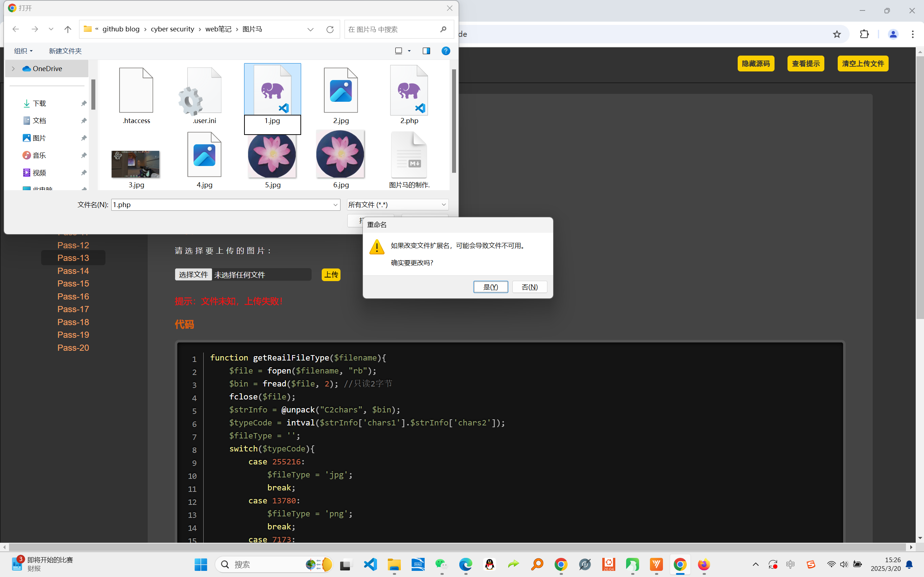Viewport: 924px width, 577px height.
Task: Open the 组织 menu
Action: 23,51
